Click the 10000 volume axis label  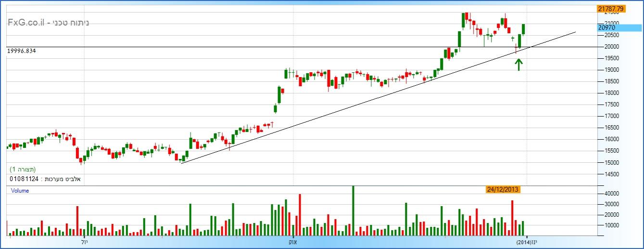click(x=605, y=225)
